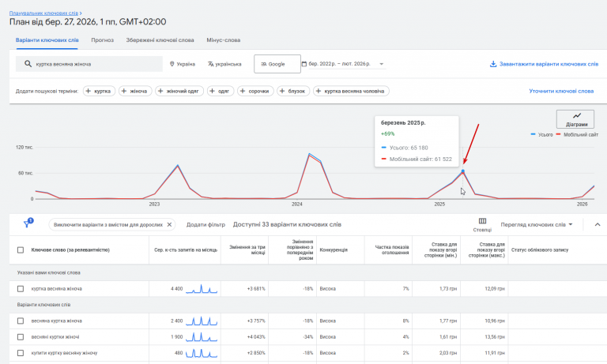Viewport: 607px width, 364px height.
Task: Click 'Додати фільтр' button
Action: tap(205, 225)
